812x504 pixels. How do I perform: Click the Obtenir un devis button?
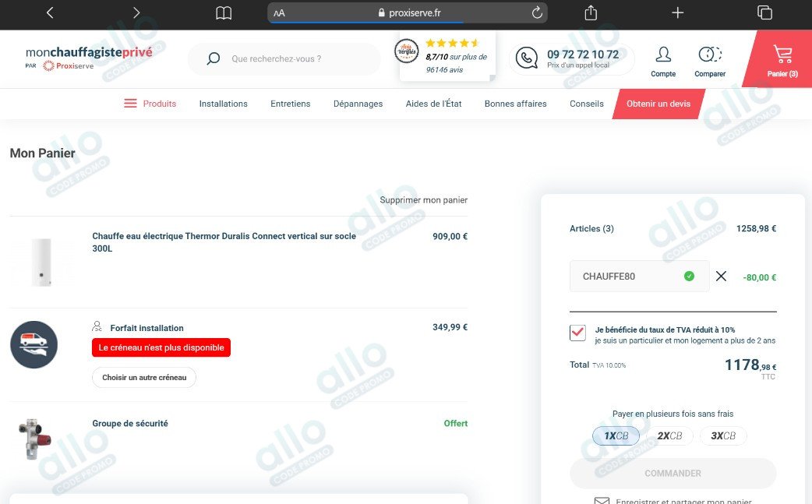tap(658, 104)
